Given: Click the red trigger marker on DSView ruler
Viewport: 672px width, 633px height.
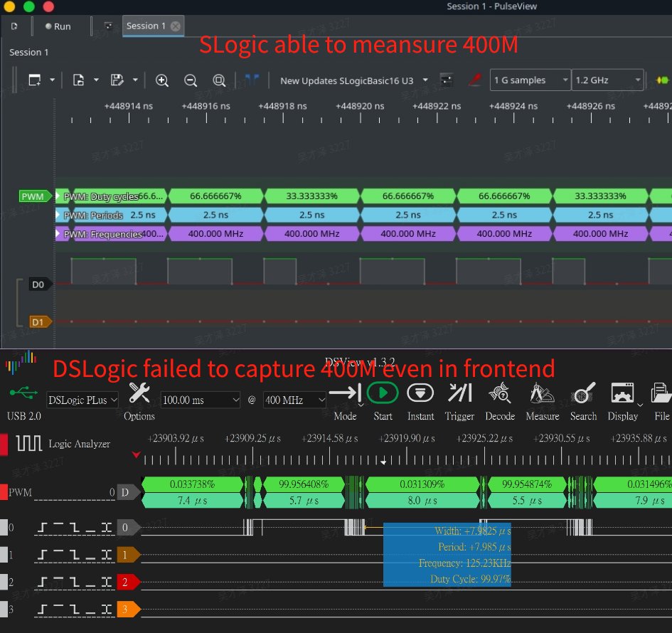Looking at the screenshot, I should [x=137, y=454].
